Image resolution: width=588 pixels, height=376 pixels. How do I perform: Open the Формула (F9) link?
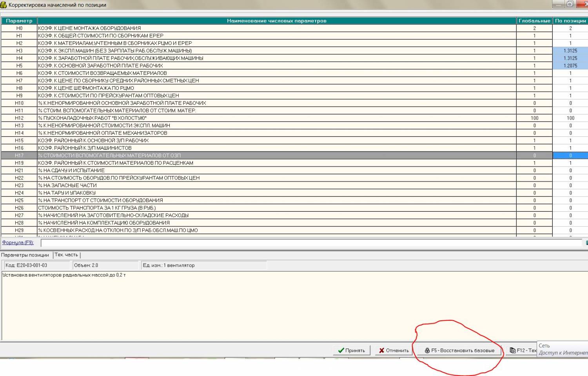coord(18,243)
